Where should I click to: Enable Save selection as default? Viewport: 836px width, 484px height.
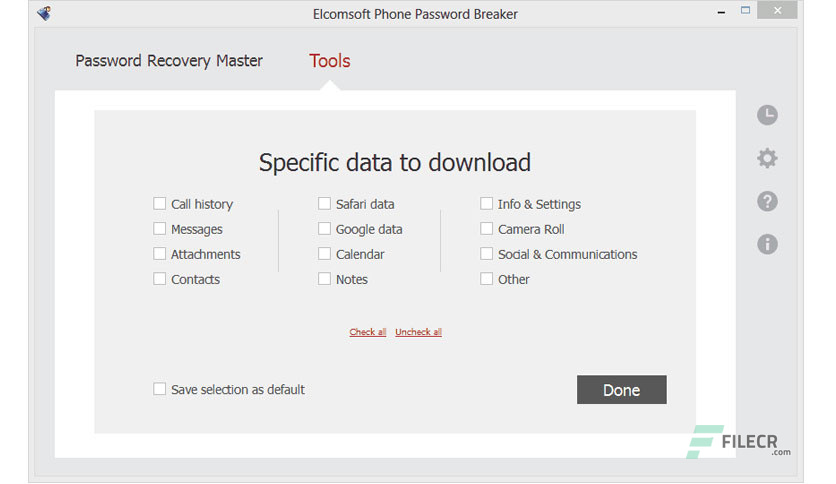coord(159,389)
